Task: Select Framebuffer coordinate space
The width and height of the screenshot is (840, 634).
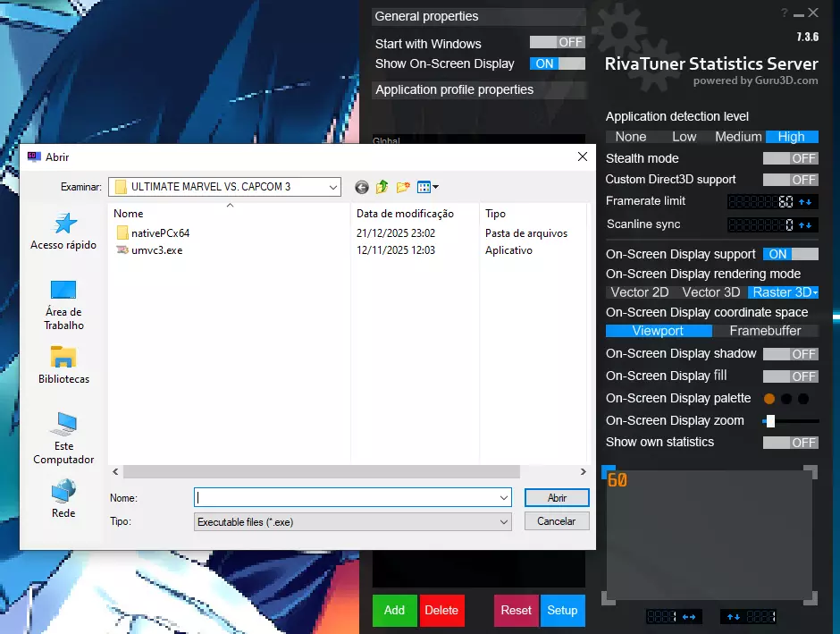Action: 766,331
